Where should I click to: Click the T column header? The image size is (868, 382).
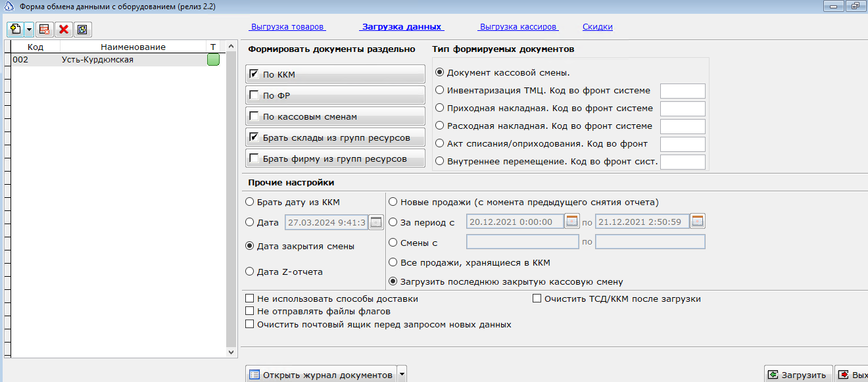213,47
